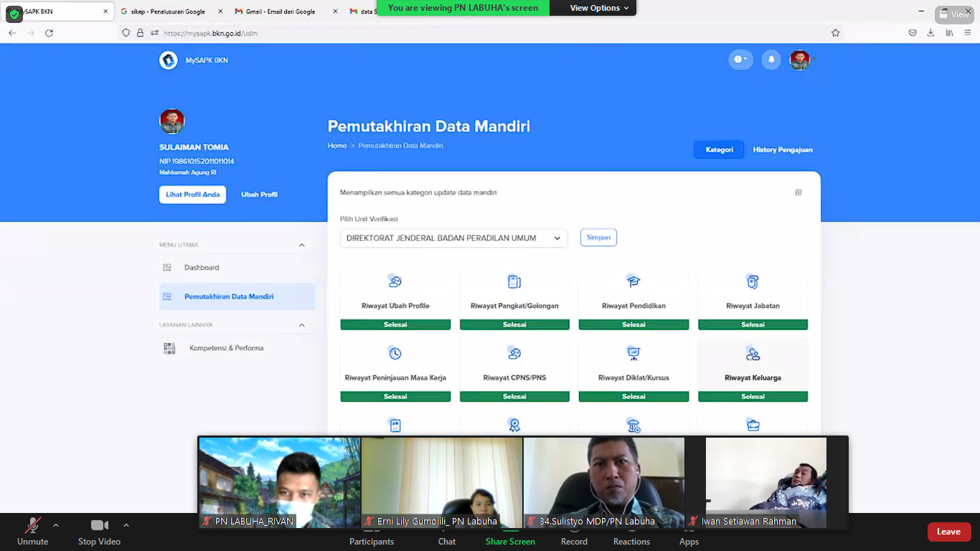Click the Riwayat Diklat/Kursus icon
The height and width of the screenshot is (551, 980).
(x=633, y=353)
